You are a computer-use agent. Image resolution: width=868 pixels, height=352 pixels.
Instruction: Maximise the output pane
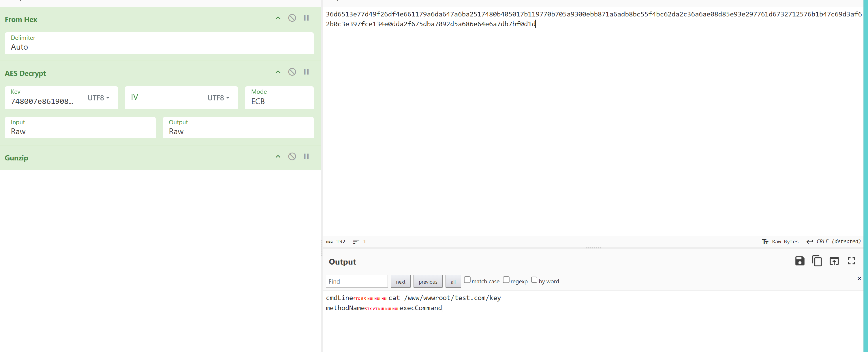tap(851, 261)
